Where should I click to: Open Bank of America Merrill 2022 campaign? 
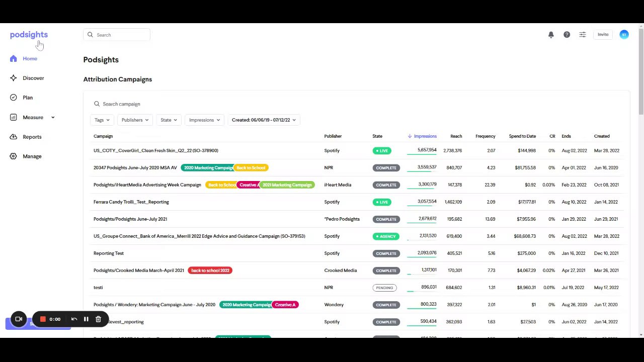[x=199, y=236]
